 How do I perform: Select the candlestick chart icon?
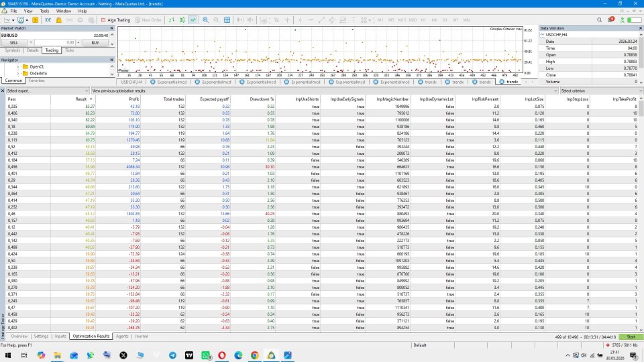182,19
